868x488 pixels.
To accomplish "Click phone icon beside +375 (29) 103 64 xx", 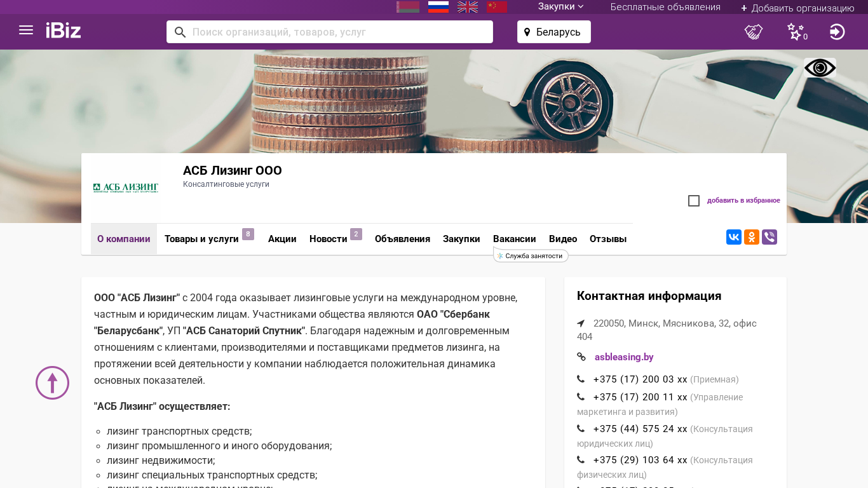I will [x=581, y=460].
